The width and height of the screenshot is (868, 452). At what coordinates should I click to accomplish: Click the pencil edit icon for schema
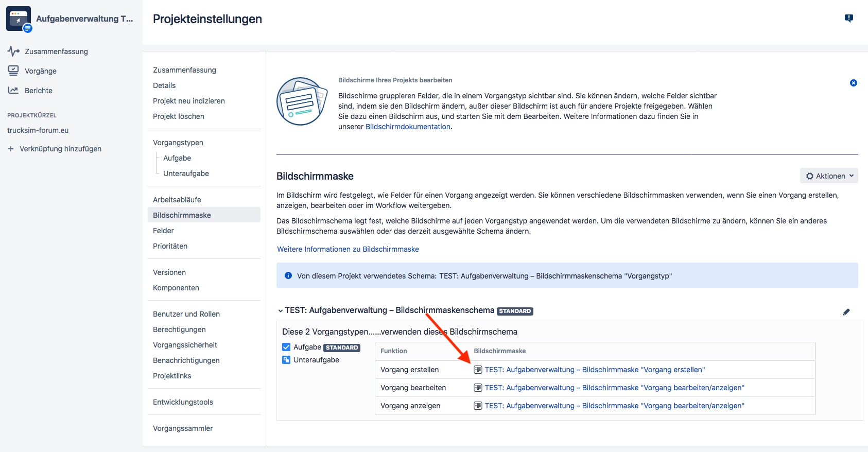pos(846,312)
